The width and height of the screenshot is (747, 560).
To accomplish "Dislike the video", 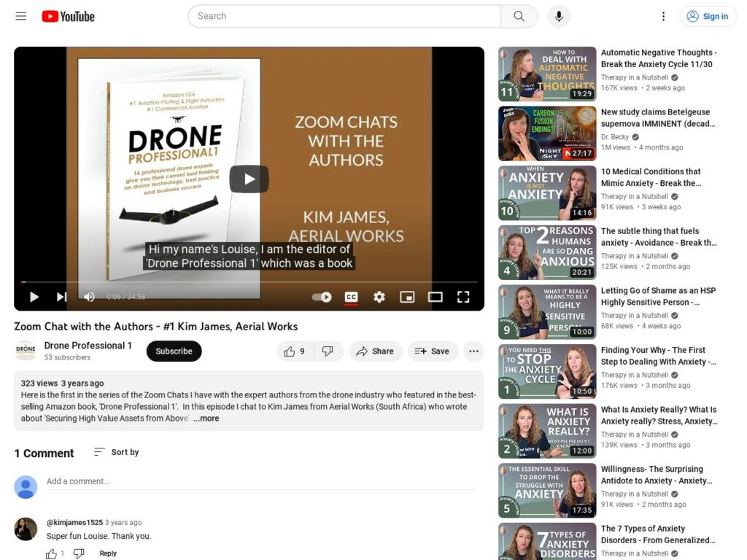I will (x=328, y=351).
